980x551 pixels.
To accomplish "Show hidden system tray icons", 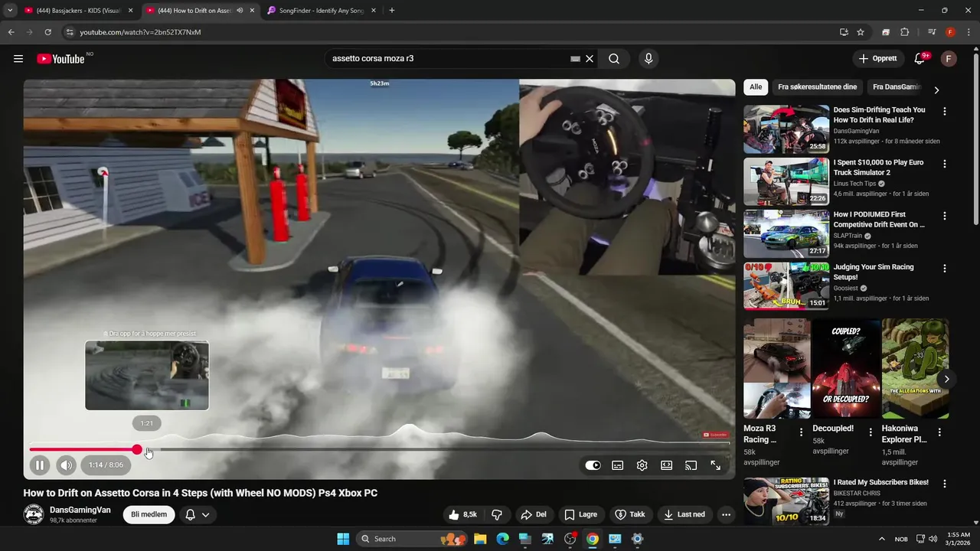I will [x=881, y=539].
